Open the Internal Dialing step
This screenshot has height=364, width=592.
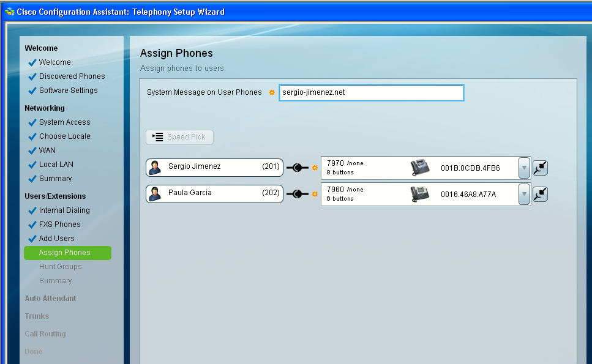pyautogui.click(x=64, y=210)
